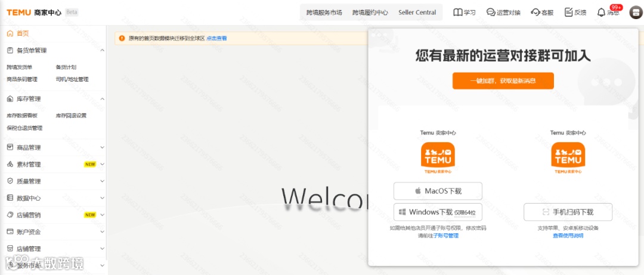Click the 账户资金 card icon
644x275 pixels.
coord(10,232)
